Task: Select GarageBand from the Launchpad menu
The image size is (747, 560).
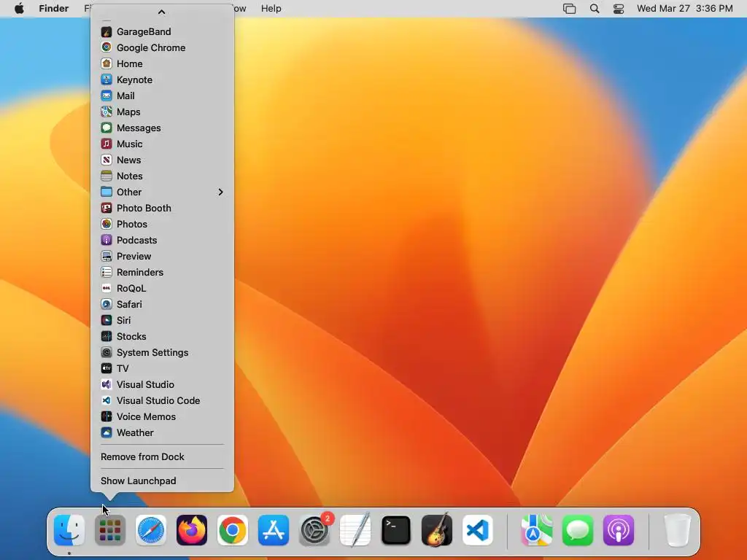Action: coord(162,31)
